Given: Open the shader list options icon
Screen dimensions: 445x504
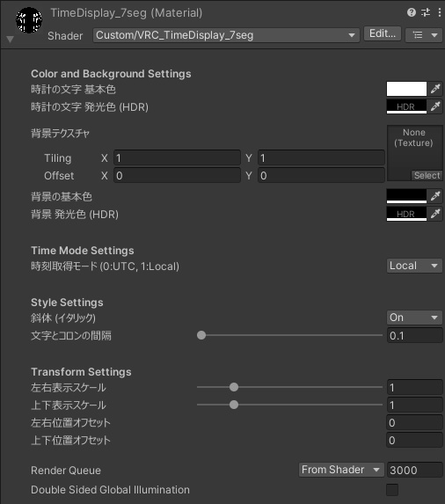Looking at the screenshot, I should [x=424, y=34].
